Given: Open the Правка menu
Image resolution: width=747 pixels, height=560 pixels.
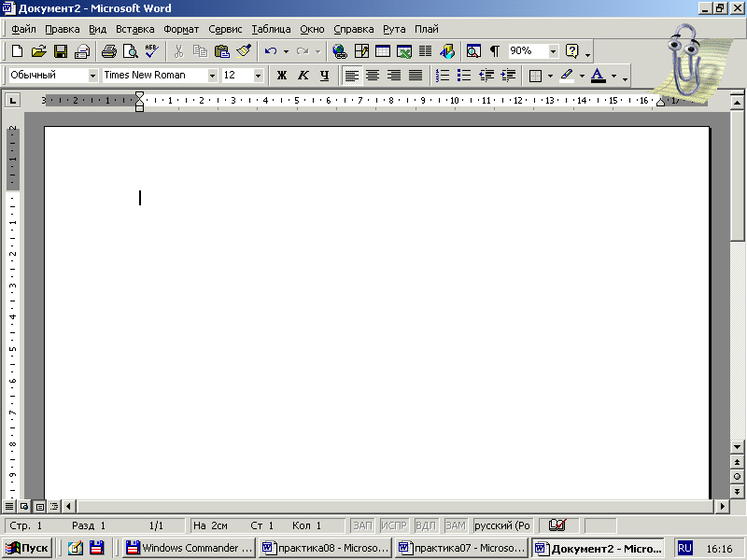Looking at the screenshot, I should 63,29.
